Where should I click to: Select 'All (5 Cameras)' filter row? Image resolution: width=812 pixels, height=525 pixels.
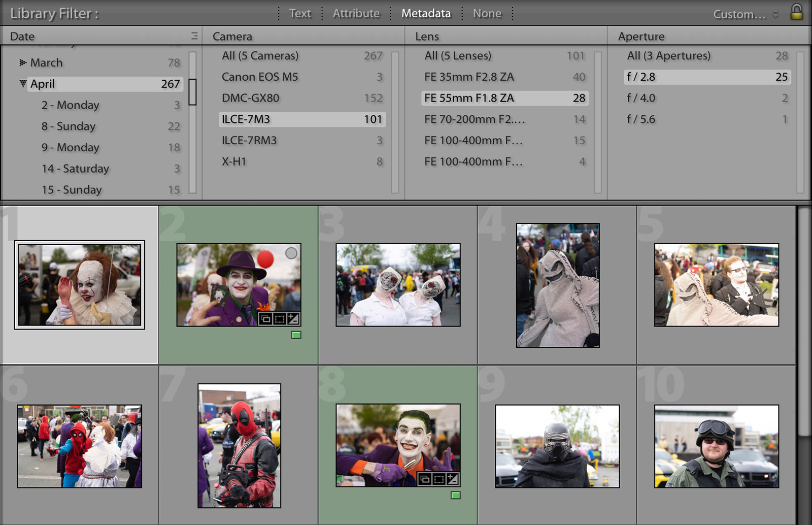[302, 56]
